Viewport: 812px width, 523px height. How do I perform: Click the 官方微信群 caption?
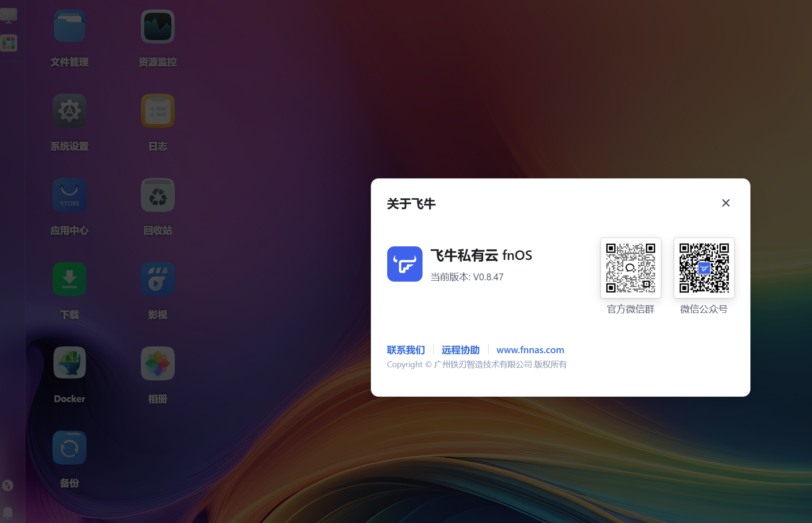pos(631,309)
